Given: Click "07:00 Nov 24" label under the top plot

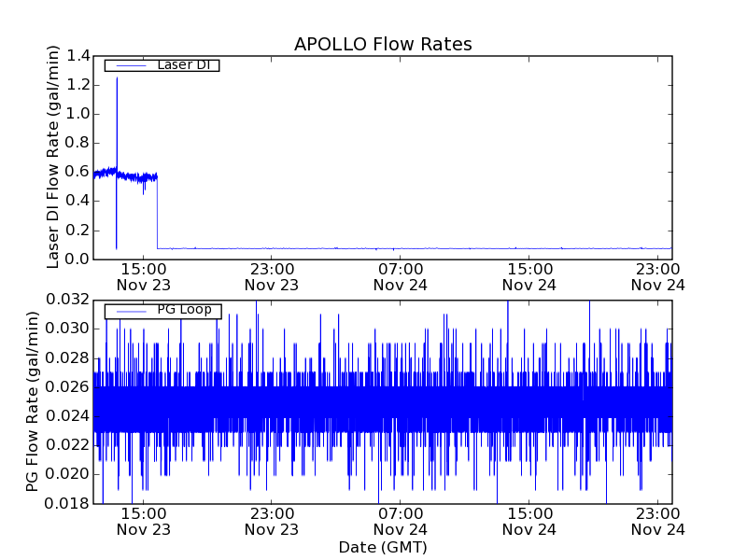Looking at the screenshot, I should (401, 276).
